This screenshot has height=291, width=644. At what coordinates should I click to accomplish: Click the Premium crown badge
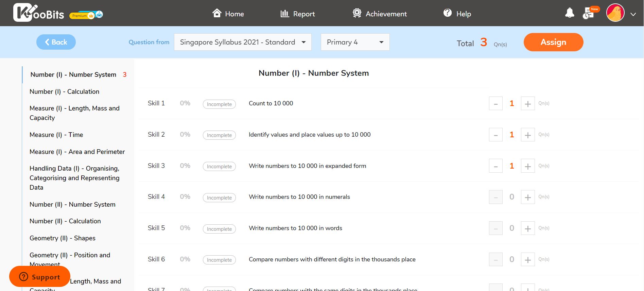point(82,16)
